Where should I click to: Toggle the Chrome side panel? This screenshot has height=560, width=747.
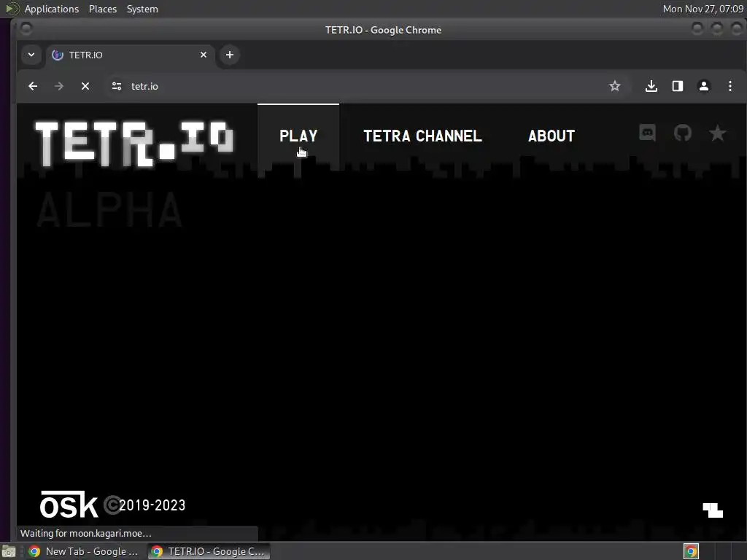coord(678,86)
